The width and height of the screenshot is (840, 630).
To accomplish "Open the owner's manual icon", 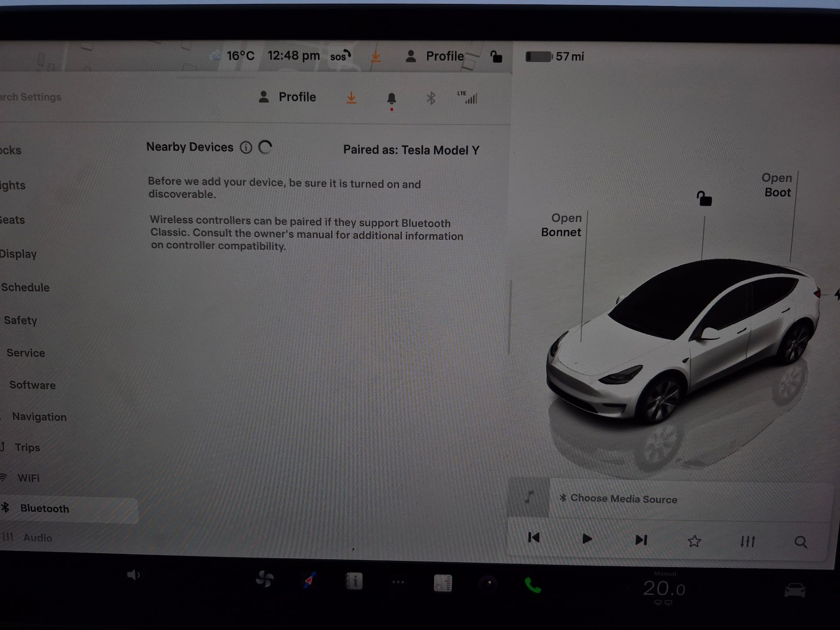I will [x=354, y=581].
